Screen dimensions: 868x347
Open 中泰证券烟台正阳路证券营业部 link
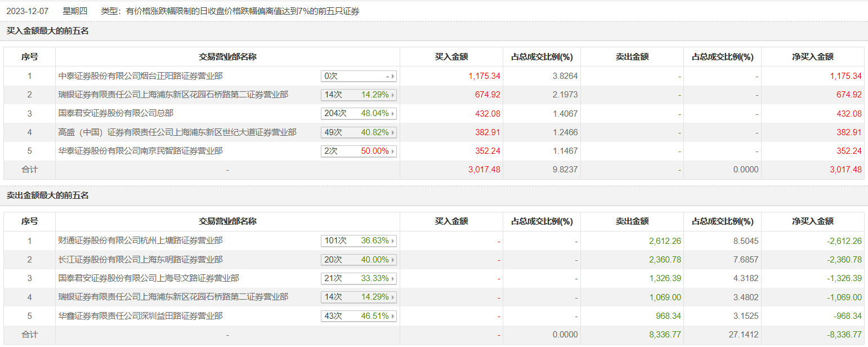[140, 75]
